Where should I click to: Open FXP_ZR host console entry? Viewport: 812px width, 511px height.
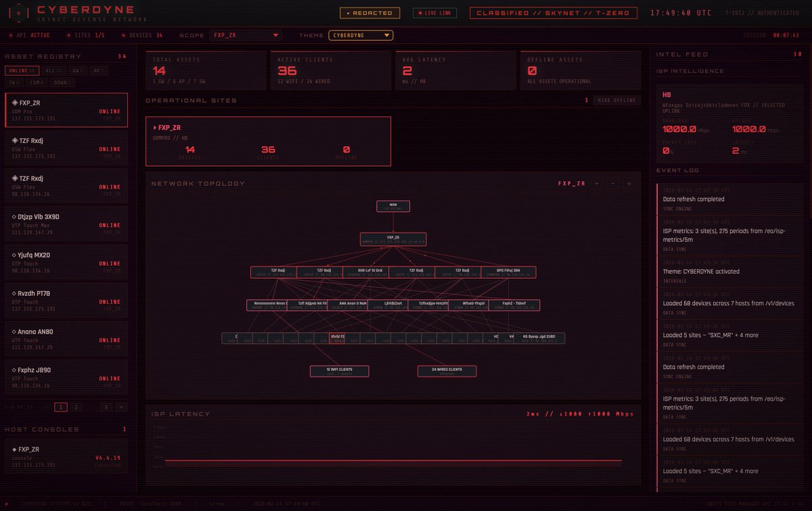[x=66, y=456]
